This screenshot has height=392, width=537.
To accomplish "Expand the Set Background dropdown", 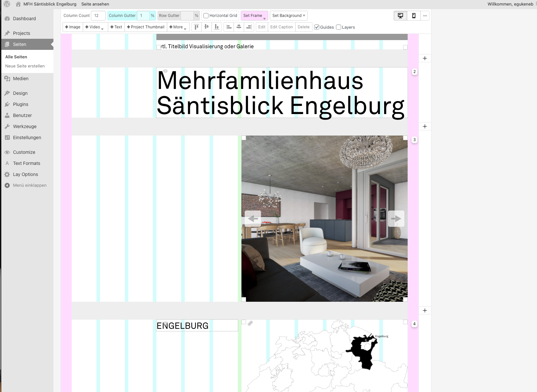I will [288, 16].
